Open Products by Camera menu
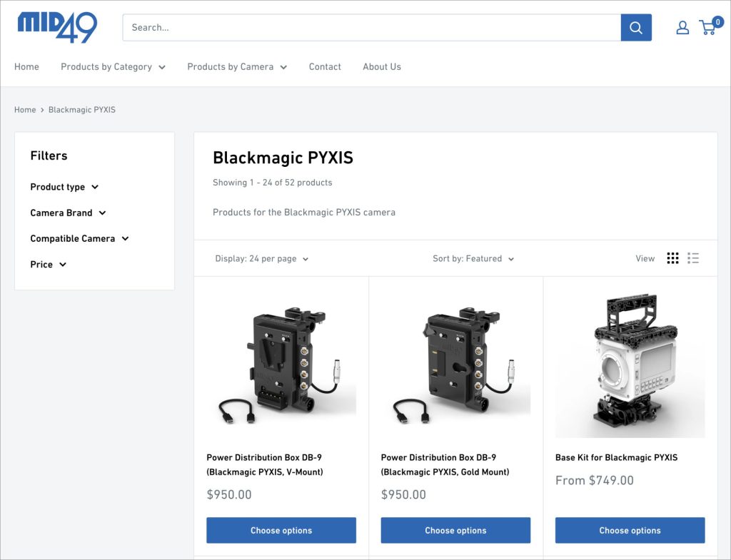 pos(237,66)
